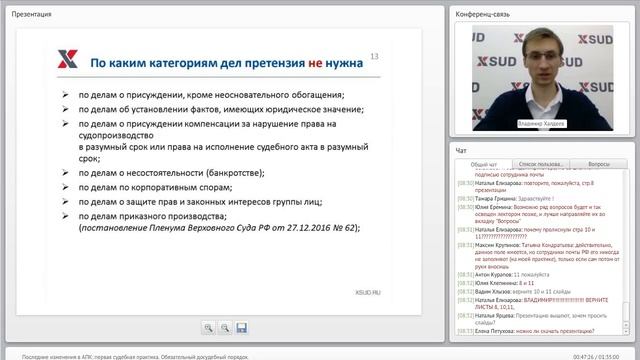The width and height of the screenshot is (640, 360).
Task: Click the elapsed time 00:47:26 indicator
Action: tap(583, 357)
